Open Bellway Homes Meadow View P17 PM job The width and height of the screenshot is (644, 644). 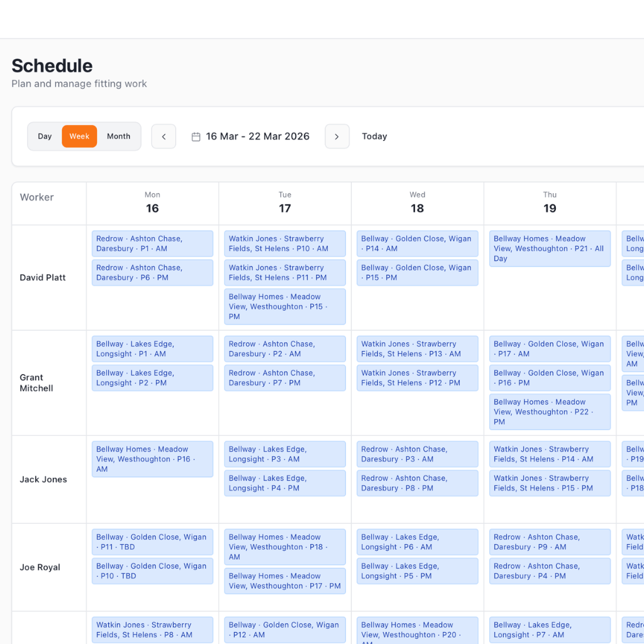pyautogui.click(x=285, y=580)
